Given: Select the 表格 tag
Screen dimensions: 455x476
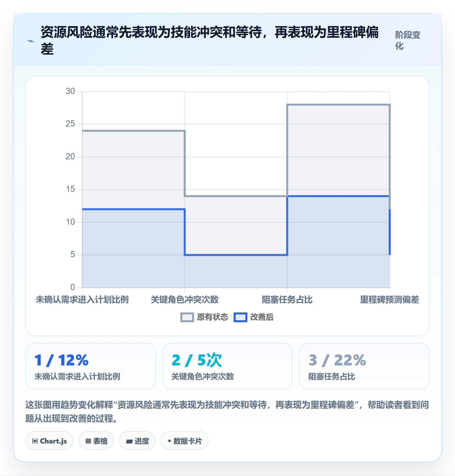Looking at the screenshot, I should 96,441.
